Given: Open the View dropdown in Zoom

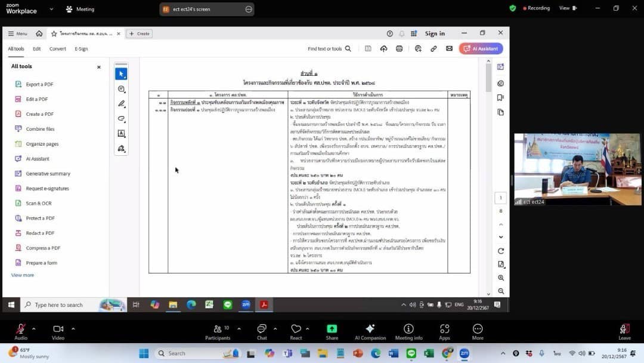Looking at the screenshot, I should [x=567, y=8].
